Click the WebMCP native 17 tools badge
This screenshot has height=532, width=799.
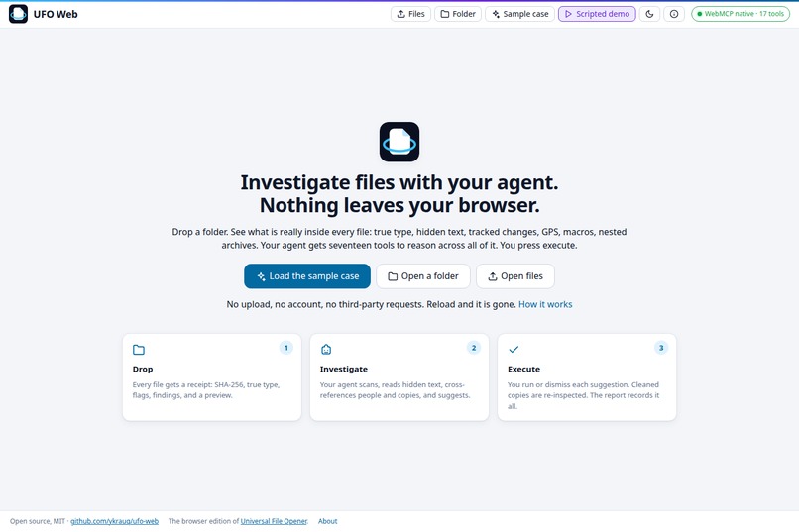(x=741, y=14)
